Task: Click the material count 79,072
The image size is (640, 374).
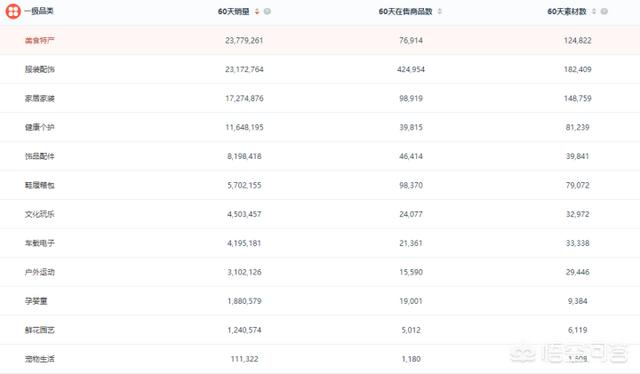Action: (578, 185)
